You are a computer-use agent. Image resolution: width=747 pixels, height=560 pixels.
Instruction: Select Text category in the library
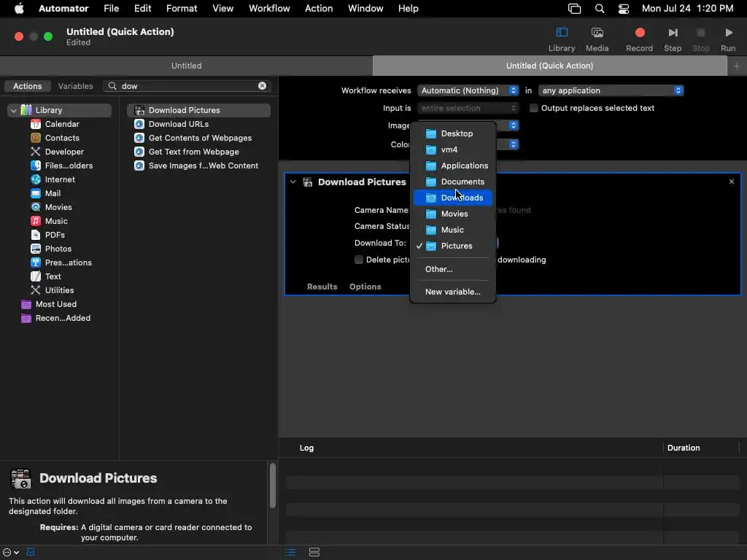pos(53,276)
